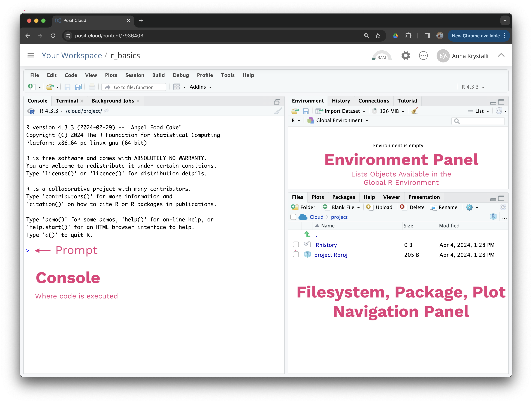The width and height of the screenshot is (532, 403).
Task: Close the Background Jobs tab
Action: coord(138,101)
